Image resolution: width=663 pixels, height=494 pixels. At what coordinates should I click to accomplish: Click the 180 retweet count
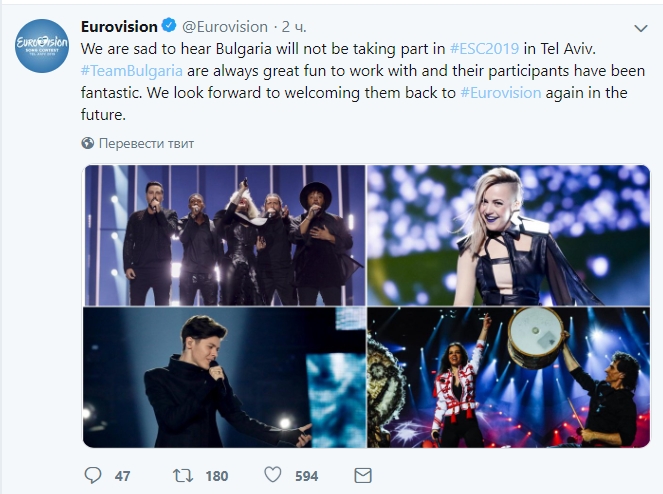pos(216,475)
